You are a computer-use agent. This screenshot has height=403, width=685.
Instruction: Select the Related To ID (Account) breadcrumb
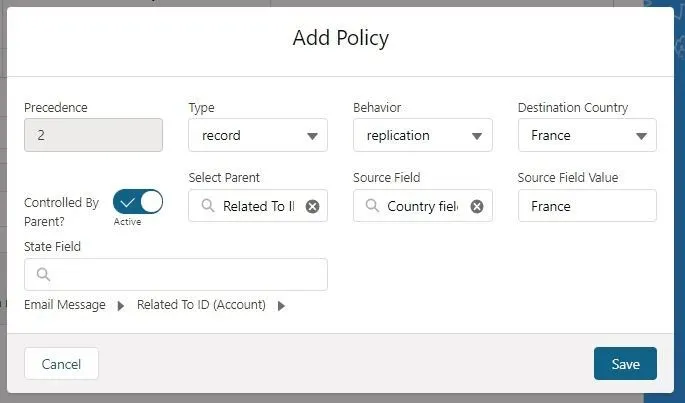click(x=201, y=305)
